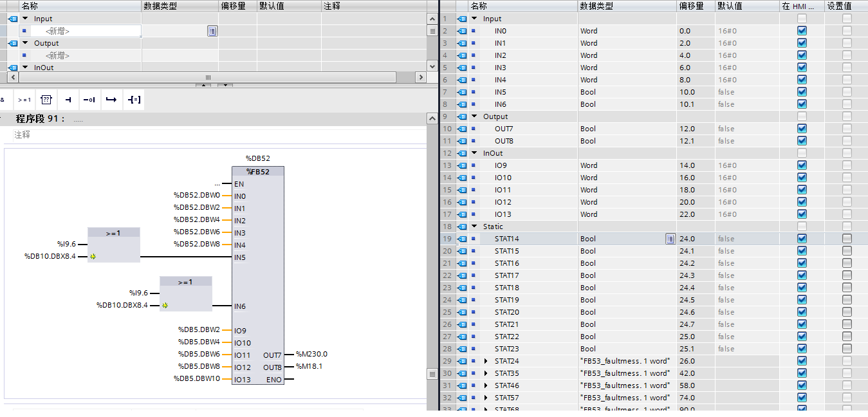Collapse the Output group in left interface

tap(26, 43)
